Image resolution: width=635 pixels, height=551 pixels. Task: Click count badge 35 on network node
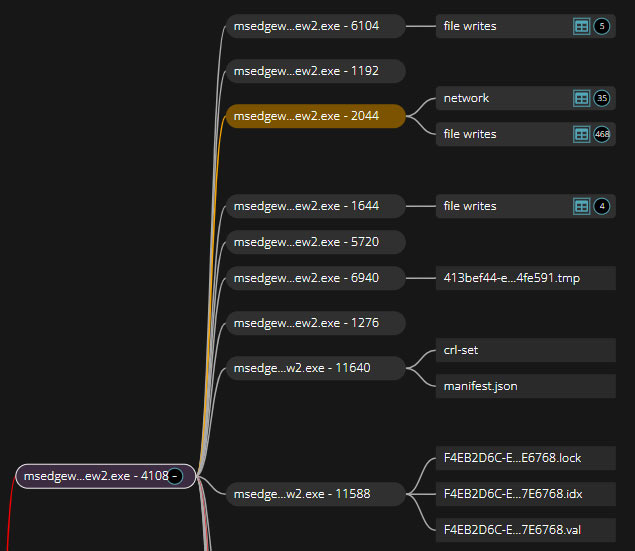601,99
